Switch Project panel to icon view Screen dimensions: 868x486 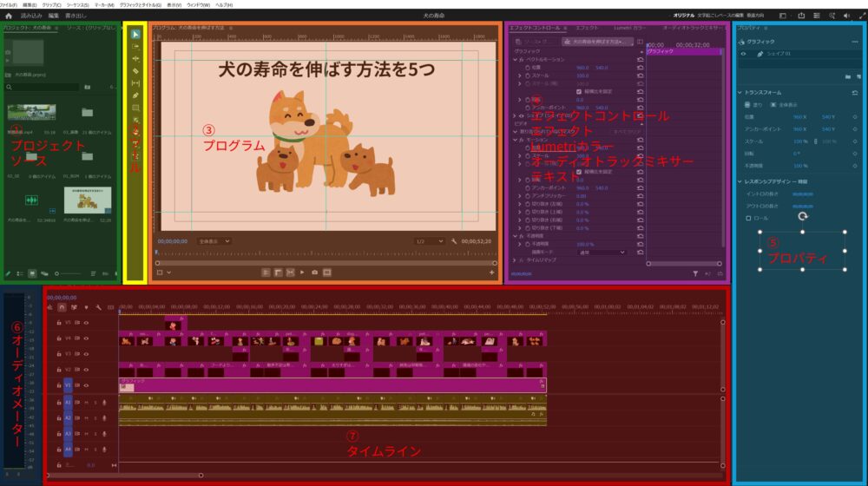click(x=32, y=273)
